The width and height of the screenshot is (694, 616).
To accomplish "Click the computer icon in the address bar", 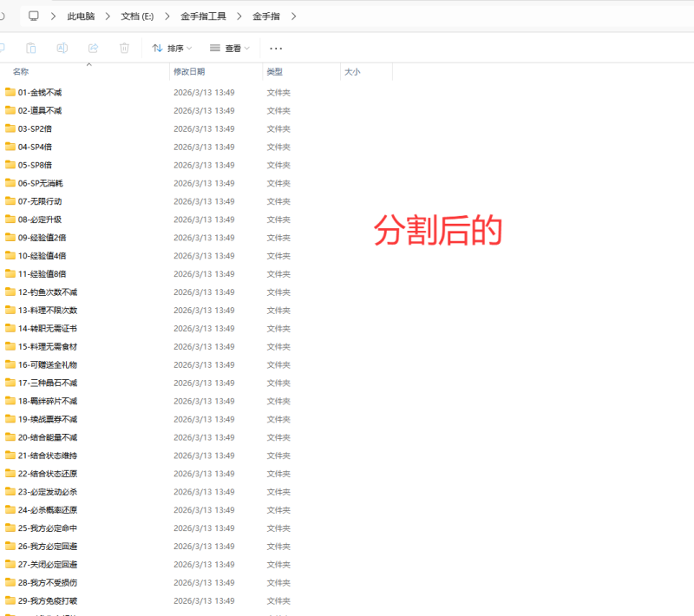I will click(x=33, y=15).
